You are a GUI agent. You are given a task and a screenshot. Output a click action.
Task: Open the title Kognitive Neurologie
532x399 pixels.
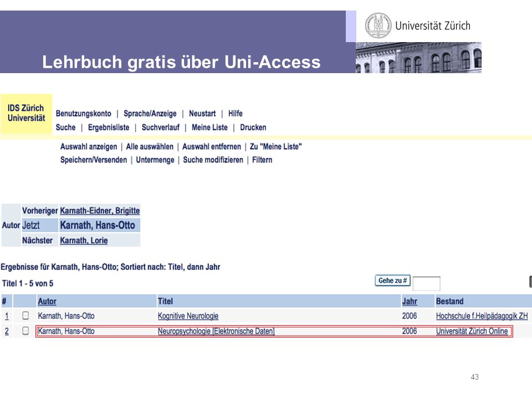coord(188,316)
